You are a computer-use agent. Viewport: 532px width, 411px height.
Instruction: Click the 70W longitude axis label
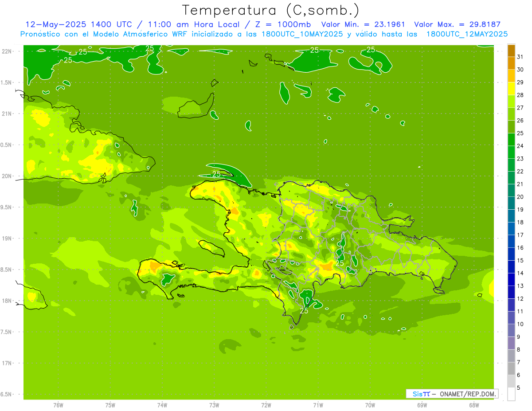370,405
